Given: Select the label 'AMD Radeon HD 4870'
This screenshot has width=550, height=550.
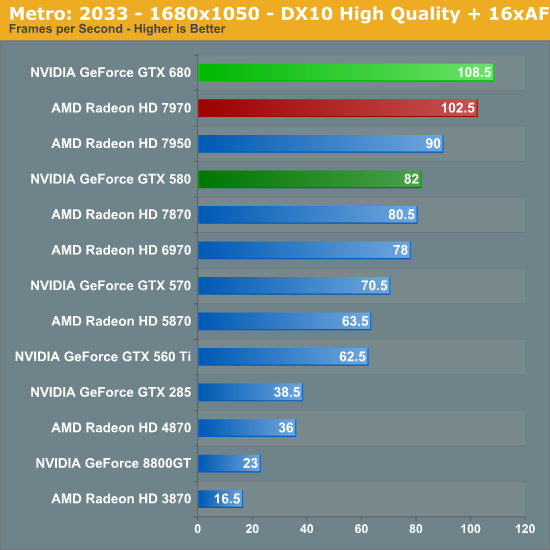Looking at the screenshot, I should [x=121, y=428].
